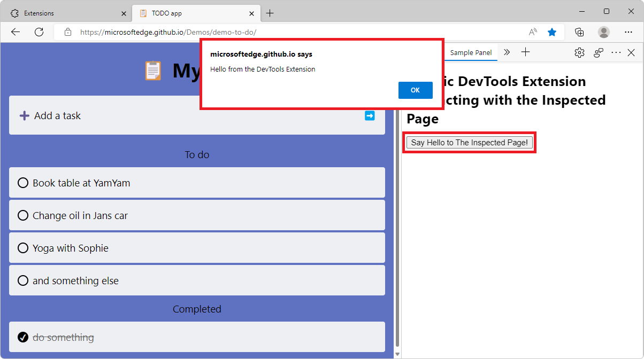Viewport: 644px width, 359px height.
Task: Open the DevTools customize menu
Action: coord(616,52)
